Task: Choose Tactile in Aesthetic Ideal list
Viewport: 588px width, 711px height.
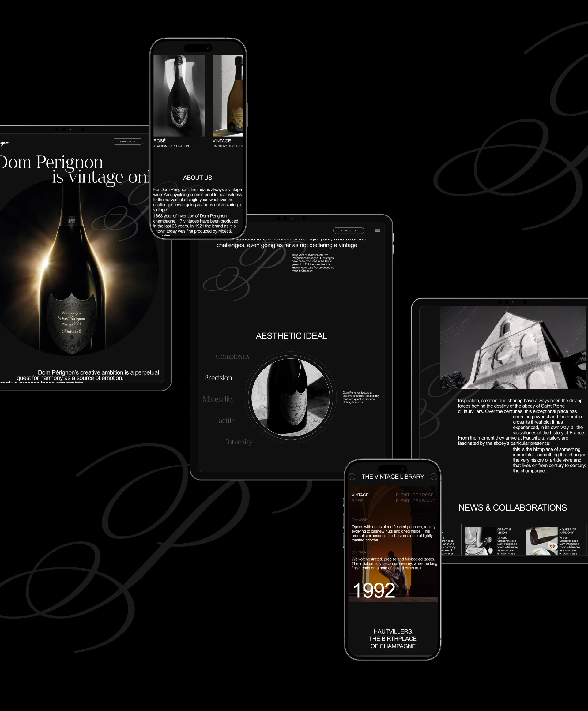Action: tap(224, 421)
